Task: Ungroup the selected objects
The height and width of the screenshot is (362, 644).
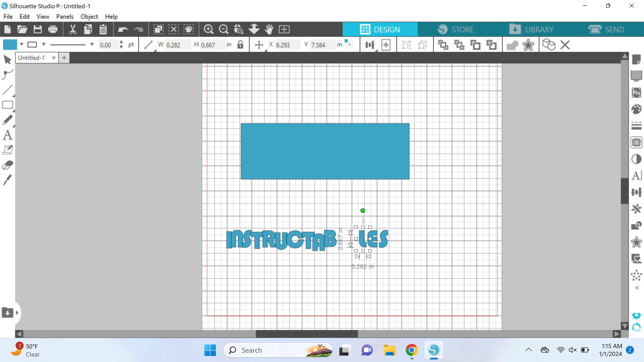Action: [422, 45]
